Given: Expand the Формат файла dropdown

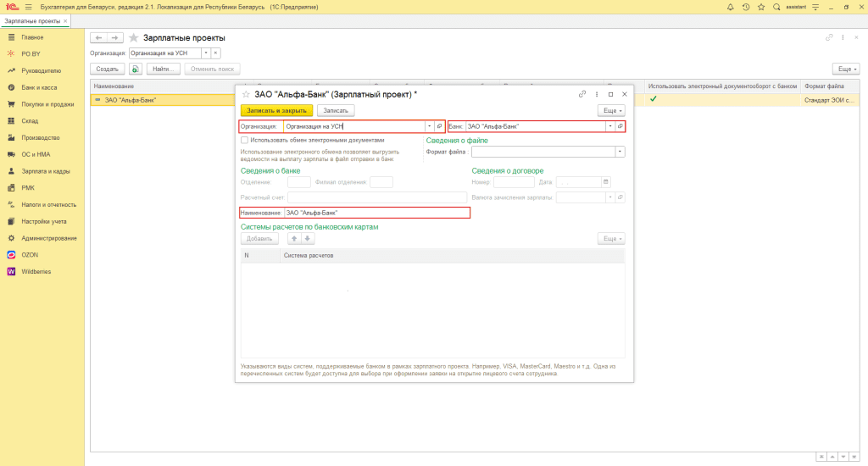Looking at the screenshot, I should click(620, 152).
